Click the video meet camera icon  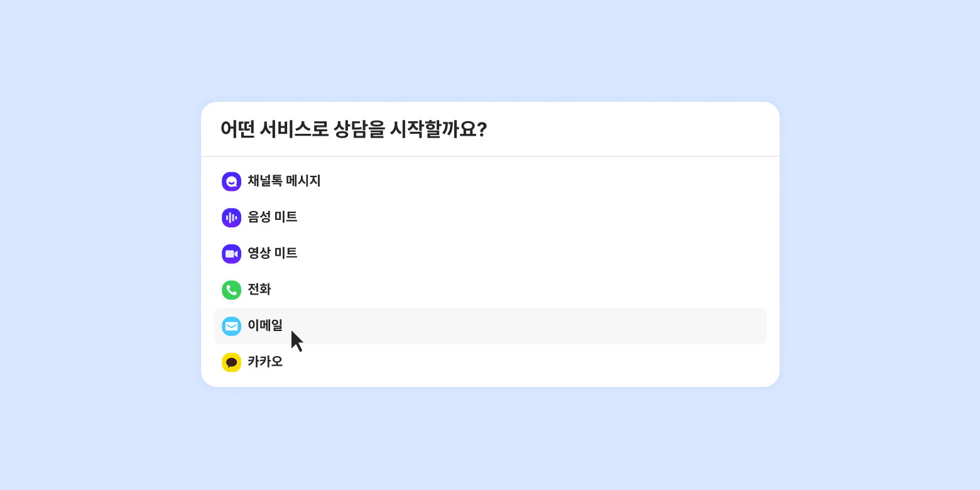[x=231, y=254]
